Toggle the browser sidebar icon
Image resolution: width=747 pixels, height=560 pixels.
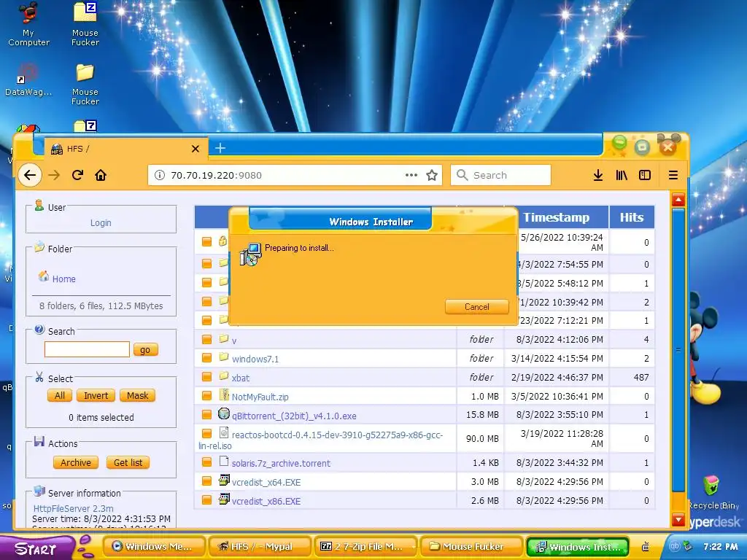(645, 175)
